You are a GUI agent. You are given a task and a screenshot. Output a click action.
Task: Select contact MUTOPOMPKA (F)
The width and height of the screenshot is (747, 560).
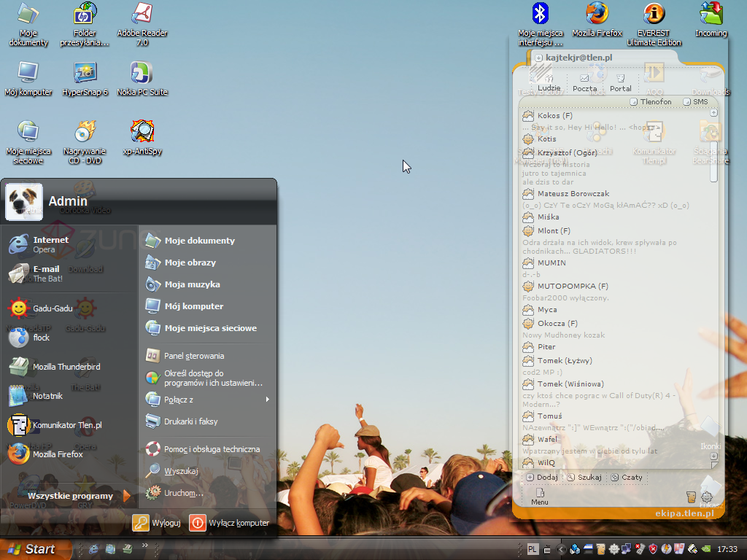[x=565, y=286]
